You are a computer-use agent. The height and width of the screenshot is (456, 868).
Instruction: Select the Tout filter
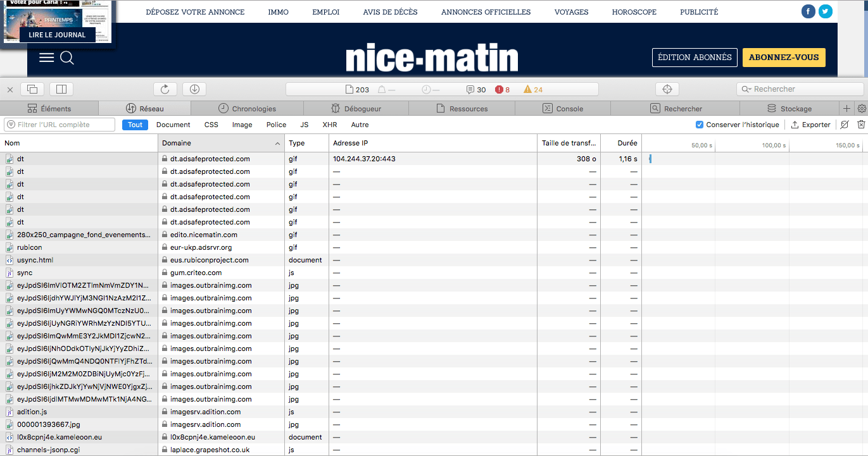pos(135,125)
